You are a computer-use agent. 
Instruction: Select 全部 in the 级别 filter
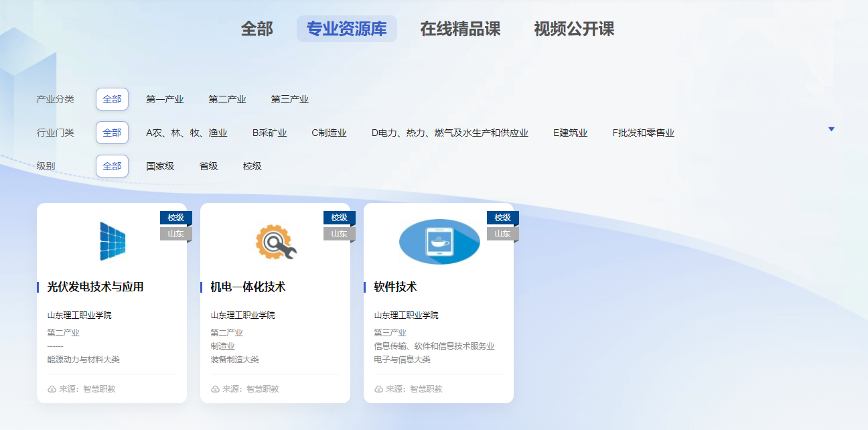[x=112, y=166]
